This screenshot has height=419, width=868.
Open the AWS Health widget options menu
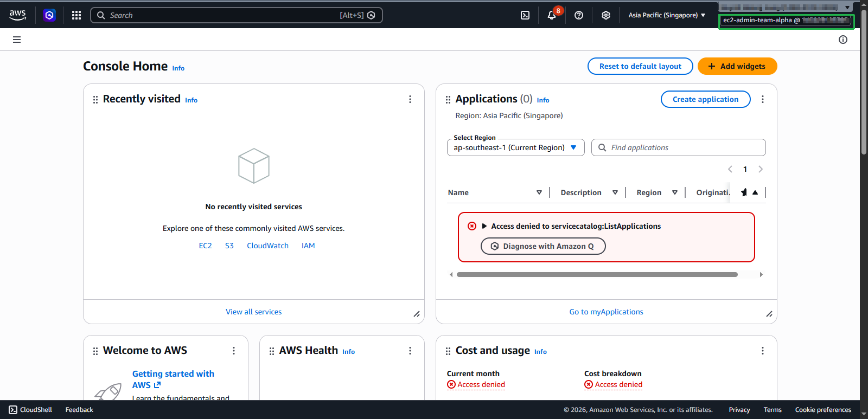(410, 351)
